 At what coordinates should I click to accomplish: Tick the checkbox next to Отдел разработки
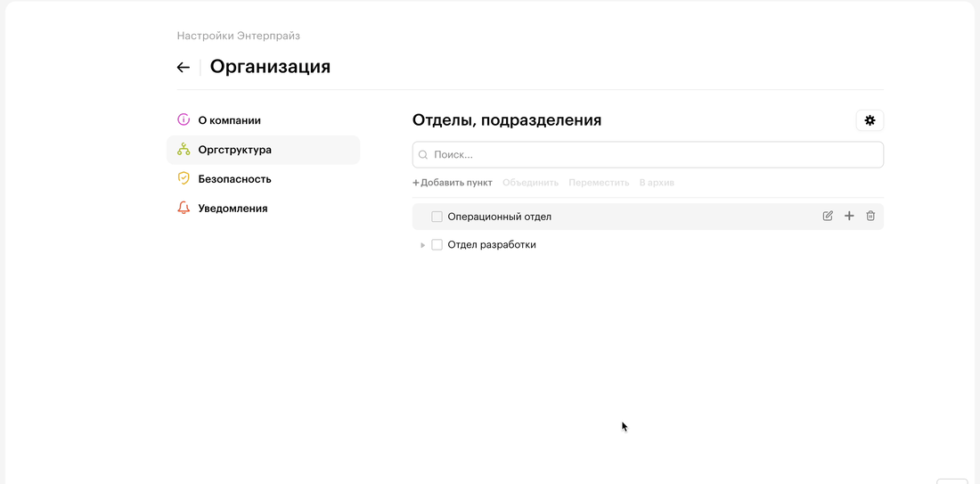click(437, 244)
